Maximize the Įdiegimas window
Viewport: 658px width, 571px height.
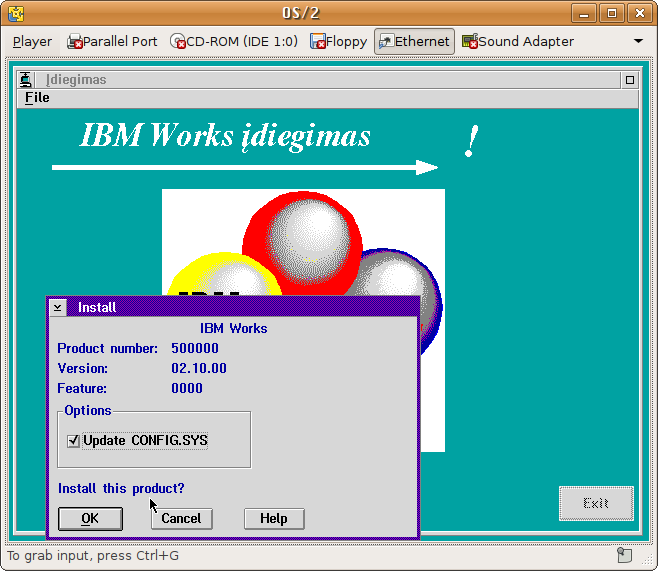[629, 80]
